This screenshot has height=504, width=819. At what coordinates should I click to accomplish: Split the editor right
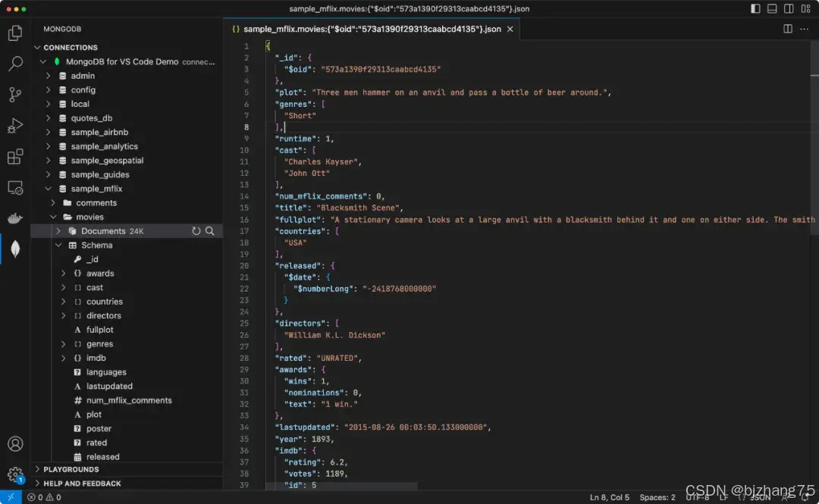pos(788,29)
